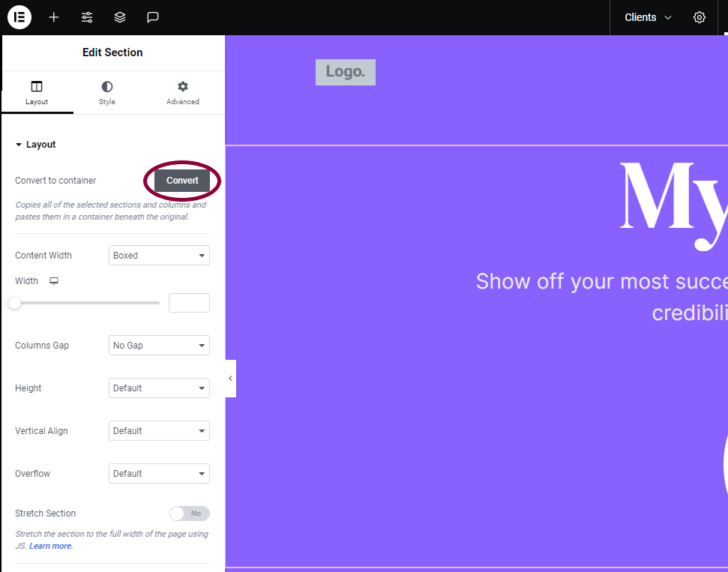Open the Columns Gap dropdown
The image size is (728, 572).
pos(159,346)
